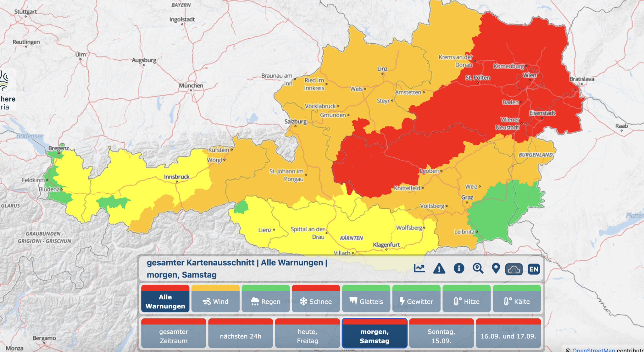The image size is (644, 352).
Task: Click the map pin location icon
Action: pos(496,268)
